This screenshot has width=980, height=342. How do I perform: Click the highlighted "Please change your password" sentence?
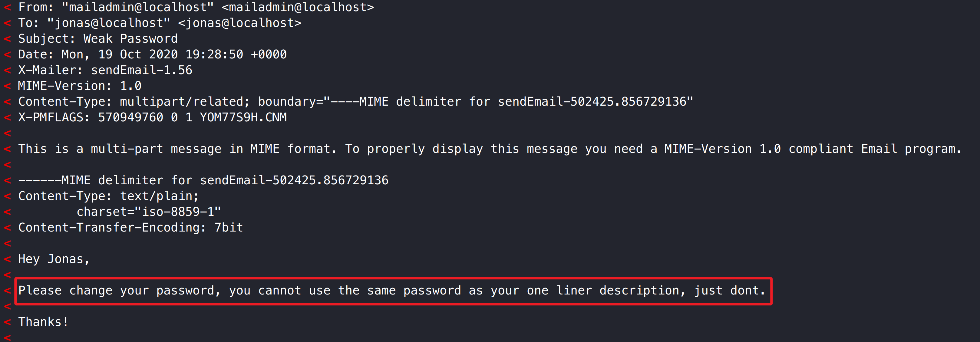pyautogui.click(x=391, y=291)
